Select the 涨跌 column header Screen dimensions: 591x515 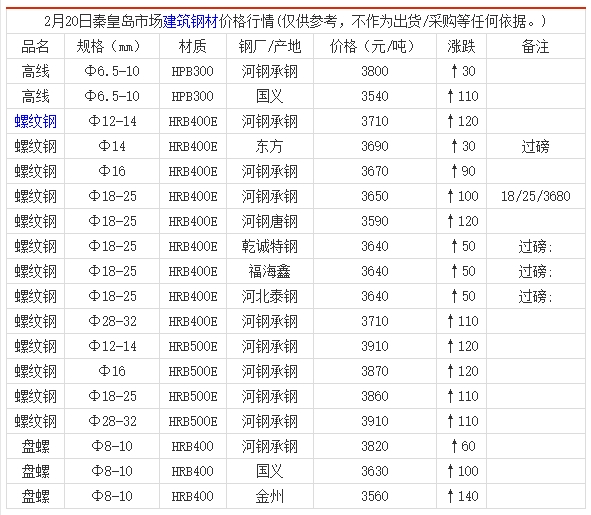pos(461,46)
